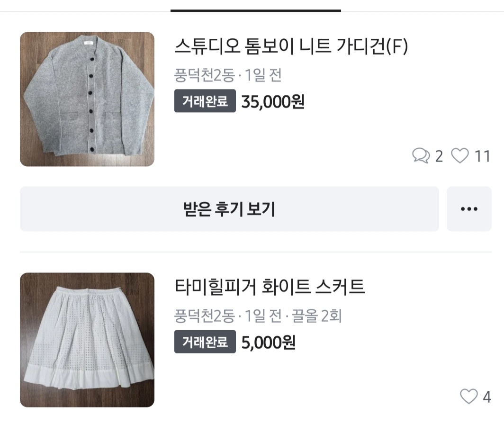This screenshot has width=504, height=424.
Task: Open the white skirt thumbnail
Action: tap(87, 340)
